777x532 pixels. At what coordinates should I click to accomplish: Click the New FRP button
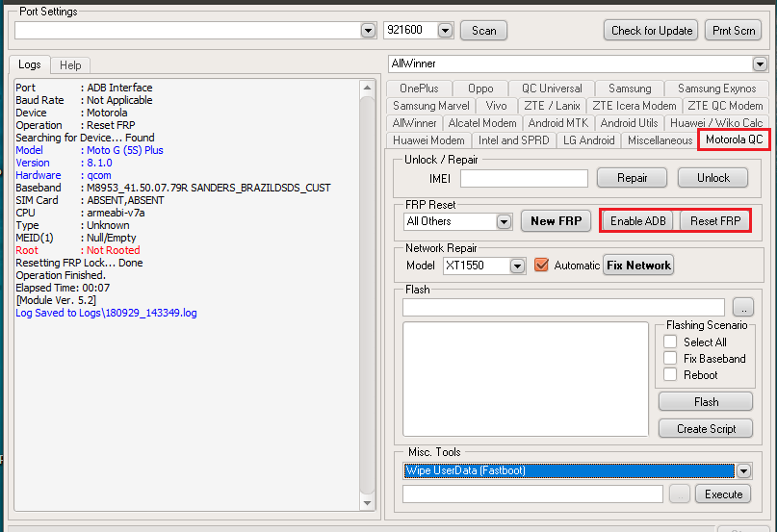tap(556, 221)
